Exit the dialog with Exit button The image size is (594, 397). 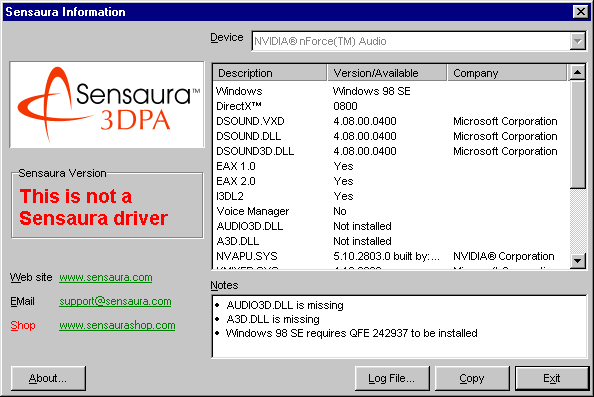point(552,378)
